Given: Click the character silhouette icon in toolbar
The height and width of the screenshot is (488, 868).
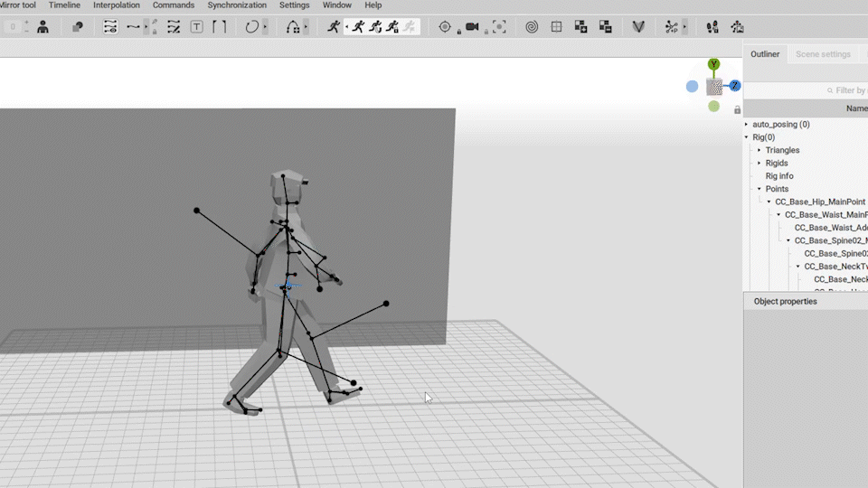Looking at the screenshot, I should coord(42,26).
